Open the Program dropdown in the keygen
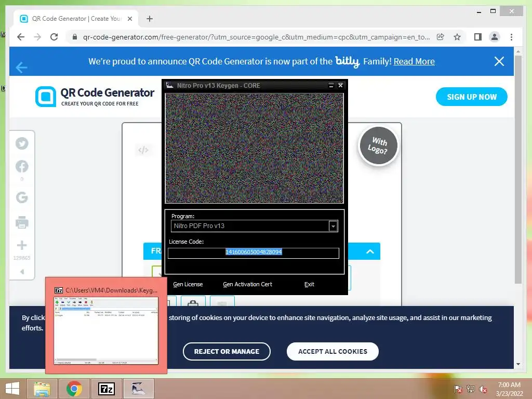 click(x=333, y=226)
